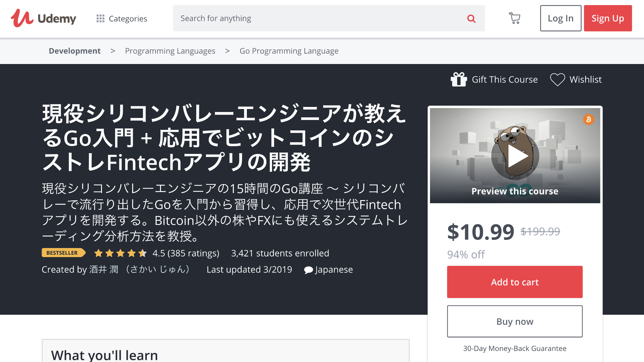The width and height of the screenshot is (644, 362).
Task: Open the shopping cart
Action: [515, 18]
